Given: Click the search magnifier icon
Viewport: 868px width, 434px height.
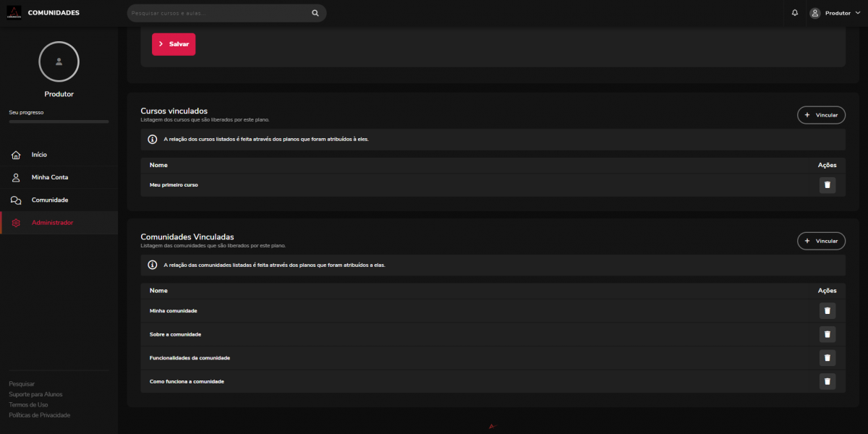Looking at the screenshot, I should (315, 13).
